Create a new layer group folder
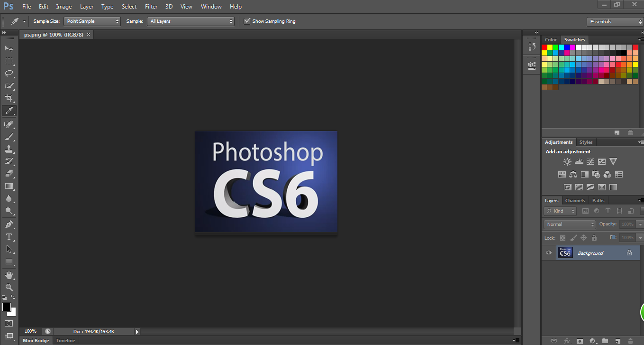 click(605, 341)
